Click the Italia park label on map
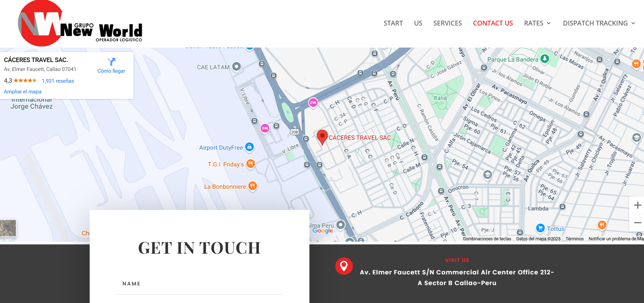 tap(440, 98)
